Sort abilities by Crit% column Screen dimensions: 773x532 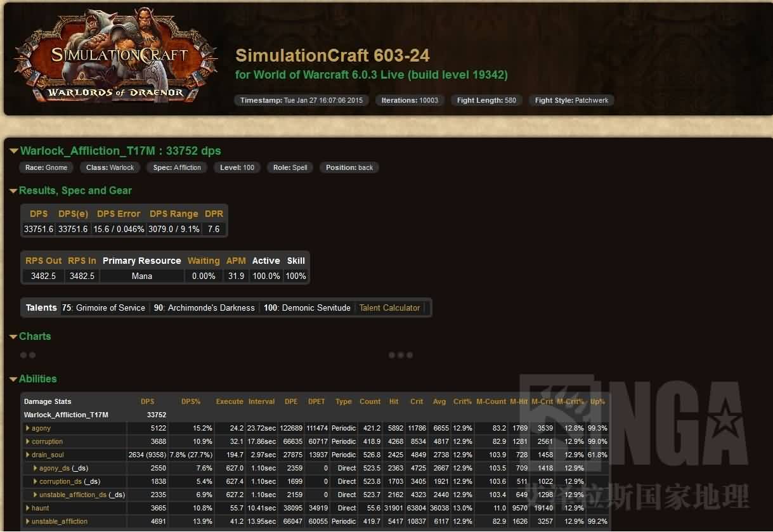tap(463, 402)
